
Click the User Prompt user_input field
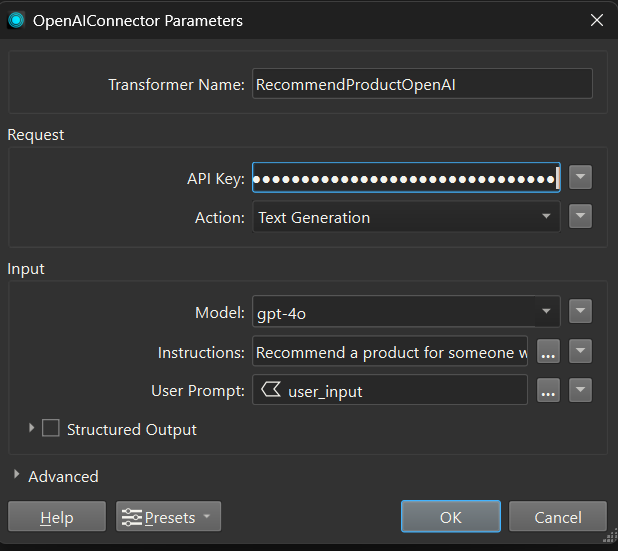[x=390, y=390]
